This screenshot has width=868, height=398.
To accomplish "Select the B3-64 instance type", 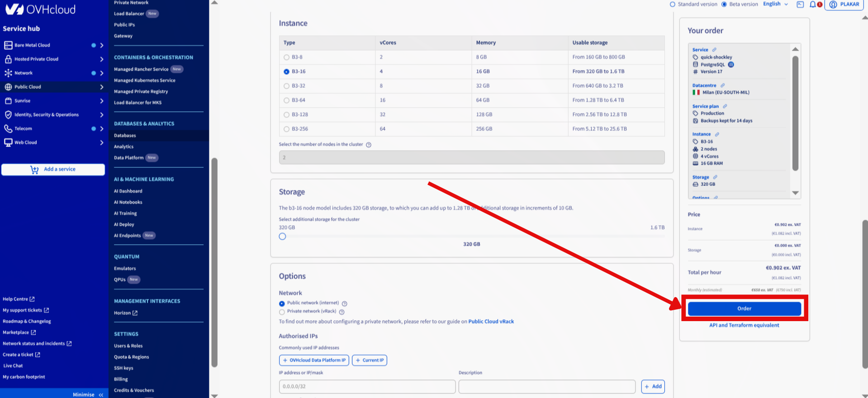I will point(286,100).
